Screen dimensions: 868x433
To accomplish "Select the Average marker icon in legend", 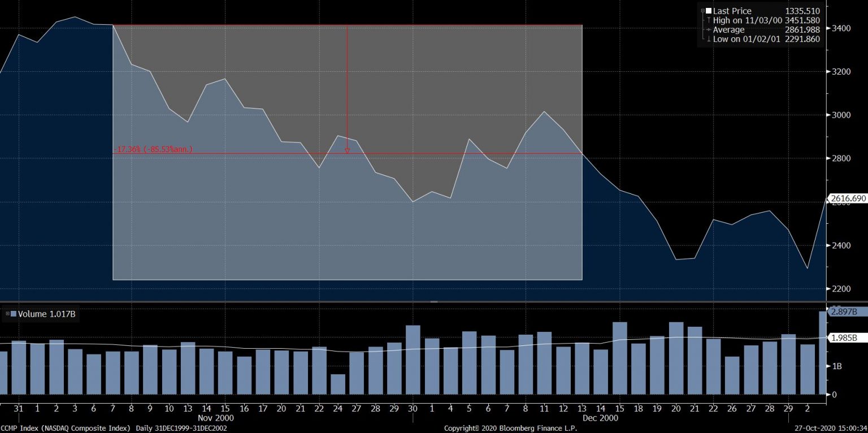I will tap(708, 30).
